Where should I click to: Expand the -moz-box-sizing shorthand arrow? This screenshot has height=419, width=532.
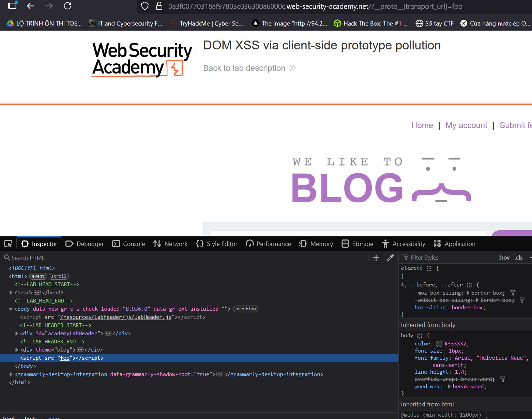pyautogui.click(x=468, y=293)
